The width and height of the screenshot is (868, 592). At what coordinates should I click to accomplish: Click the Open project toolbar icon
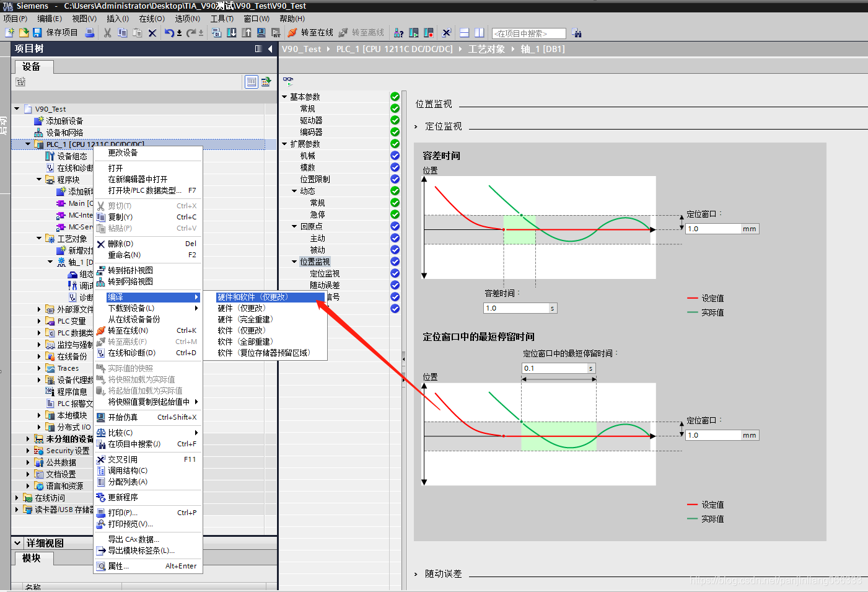tap(24, 33)
